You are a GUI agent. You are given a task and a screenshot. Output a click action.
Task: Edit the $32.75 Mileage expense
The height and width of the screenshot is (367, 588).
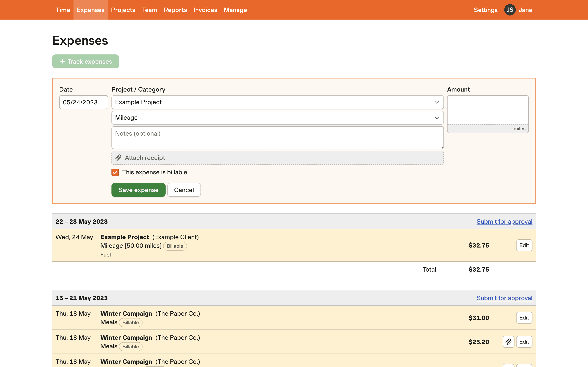pyautogui.click(x=524, y=245)
